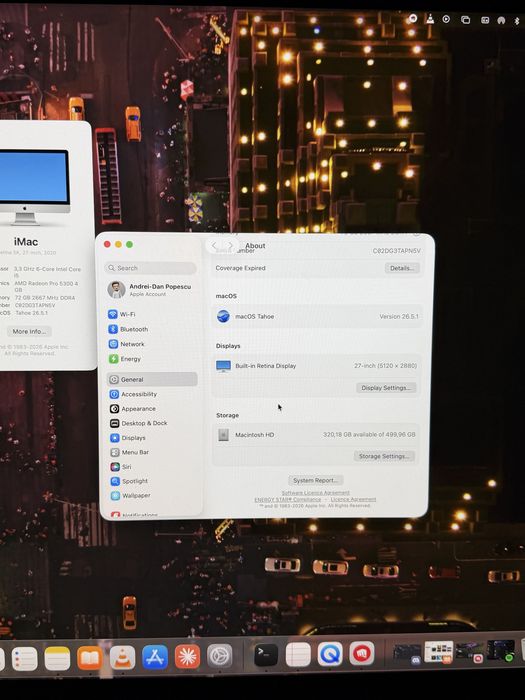Screen dimensions: 525x700
Task: Click the Bluetooth icon in the menu bar
Action: 517,21
